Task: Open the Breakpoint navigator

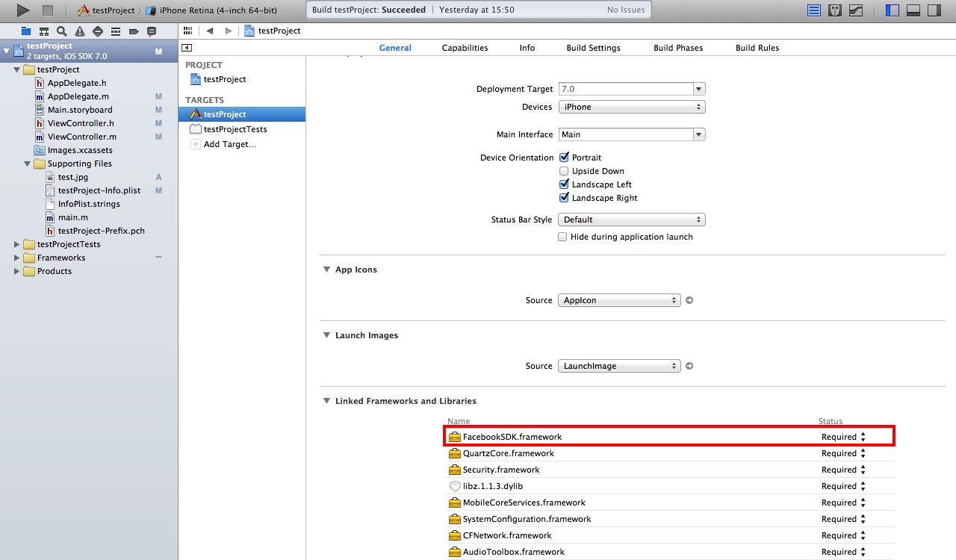Action: [134, 31]
